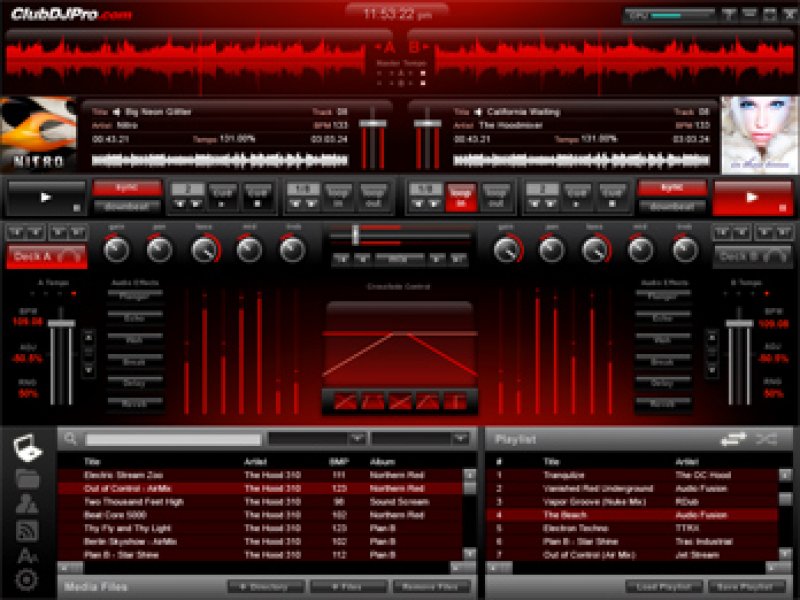
Task: Click the Deck B downbeat button
Action: pyautogui.click(x=672, y=207)
